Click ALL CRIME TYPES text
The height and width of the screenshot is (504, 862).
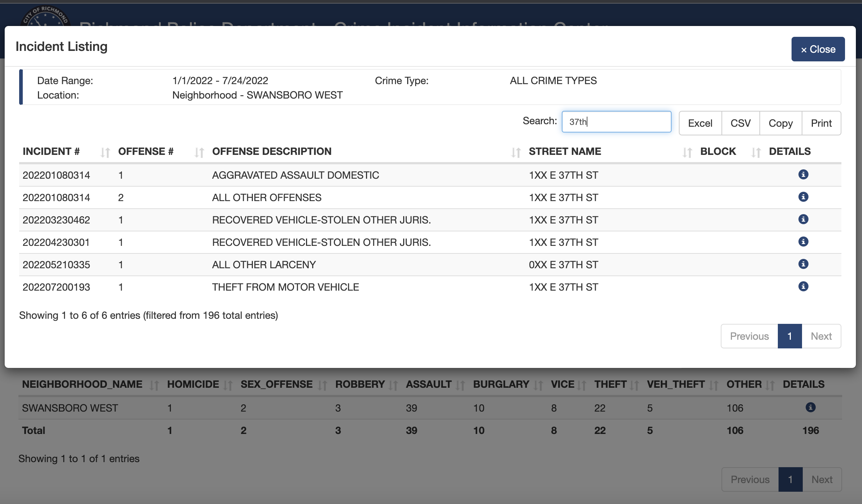(553, 81)
